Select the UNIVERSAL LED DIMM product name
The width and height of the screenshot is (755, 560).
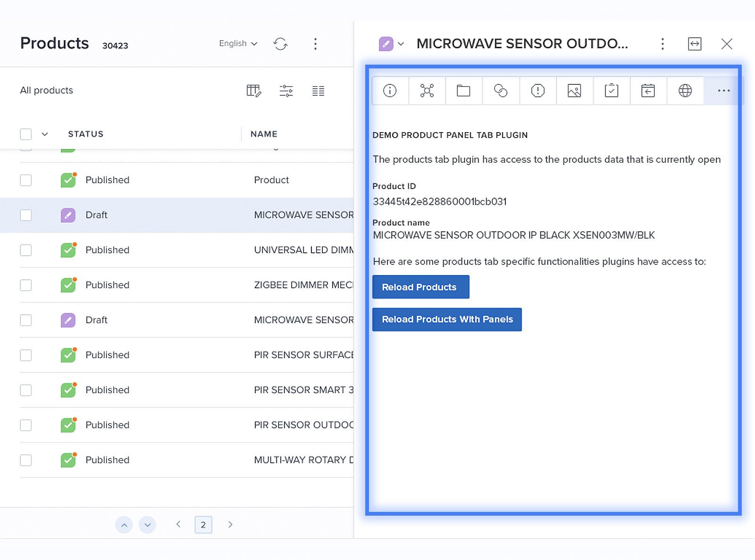pyautogui.click(x=303, y=250)
